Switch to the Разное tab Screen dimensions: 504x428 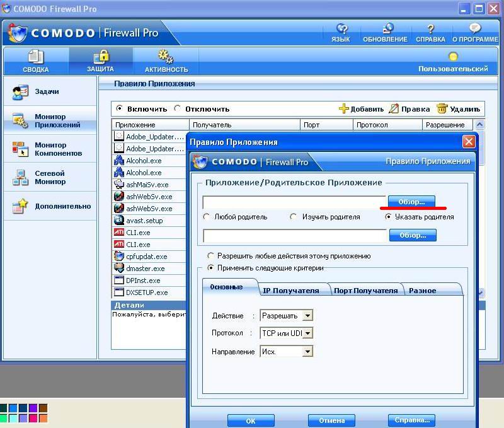click(x=422, y=291)
